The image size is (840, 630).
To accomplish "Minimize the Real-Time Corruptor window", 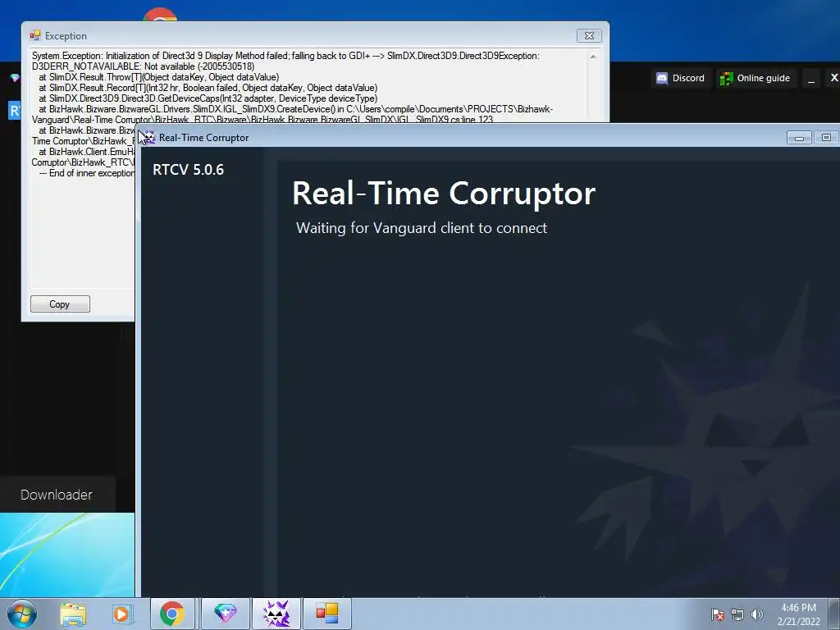I will 799,138.
